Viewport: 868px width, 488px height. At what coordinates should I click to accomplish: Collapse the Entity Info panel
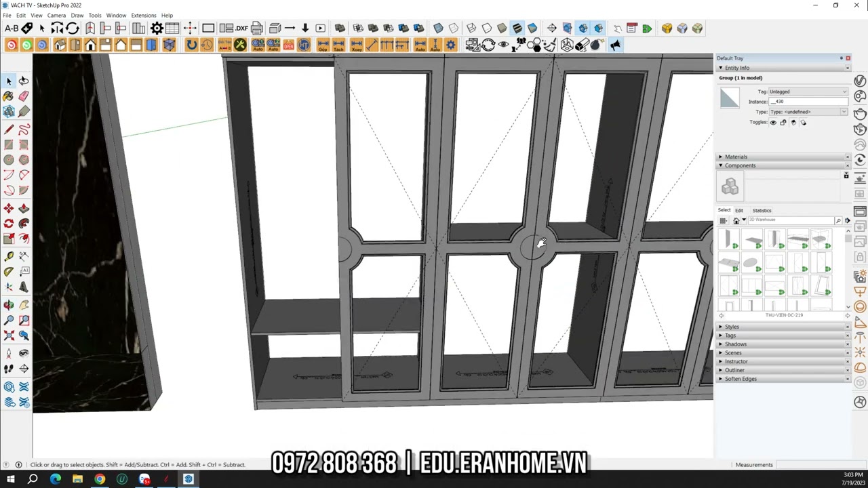[x=720, y=68]
